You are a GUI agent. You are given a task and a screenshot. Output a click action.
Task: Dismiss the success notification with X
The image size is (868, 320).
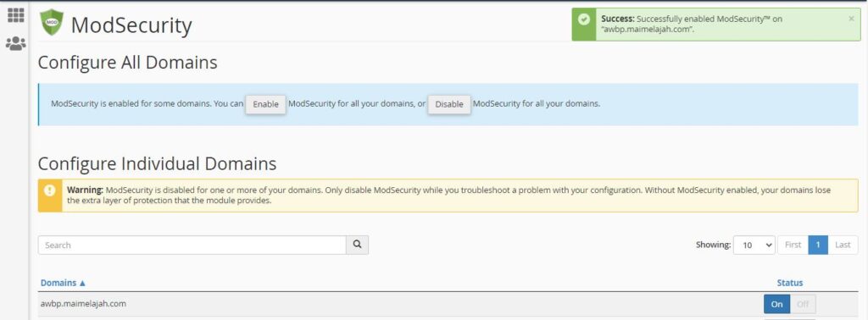(x=851, y=19)
